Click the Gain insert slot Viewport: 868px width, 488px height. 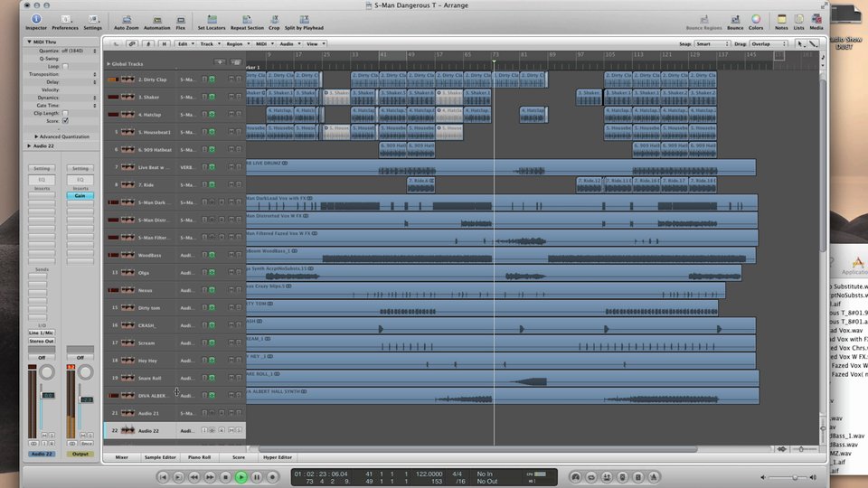point(80,196)
